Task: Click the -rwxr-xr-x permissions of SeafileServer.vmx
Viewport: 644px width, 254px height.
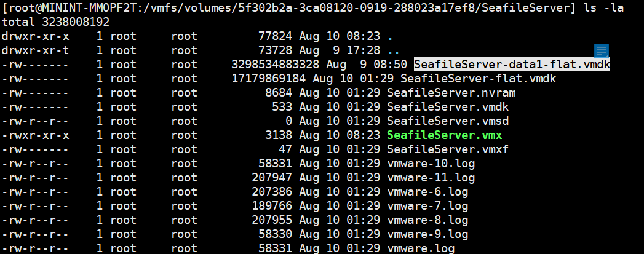Action: point(35,135)
